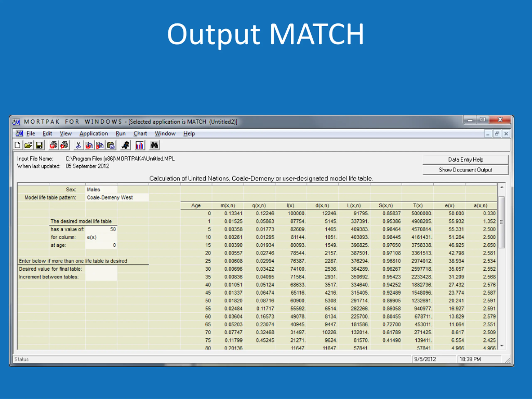
Task: Click the print document (D) printer icon
Action: pyautogui.click(x=64, y=145)
